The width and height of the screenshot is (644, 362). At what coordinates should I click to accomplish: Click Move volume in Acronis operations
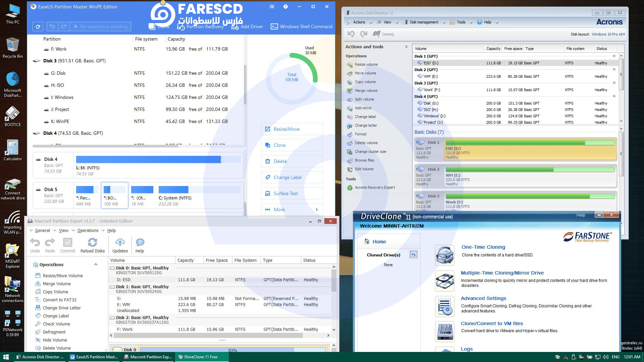[x=365, y=73]
